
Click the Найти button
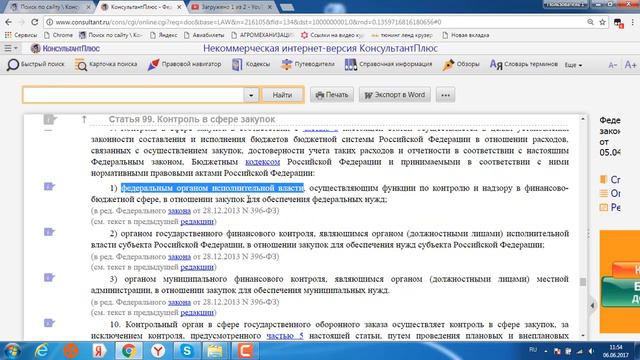pos(282,95)
